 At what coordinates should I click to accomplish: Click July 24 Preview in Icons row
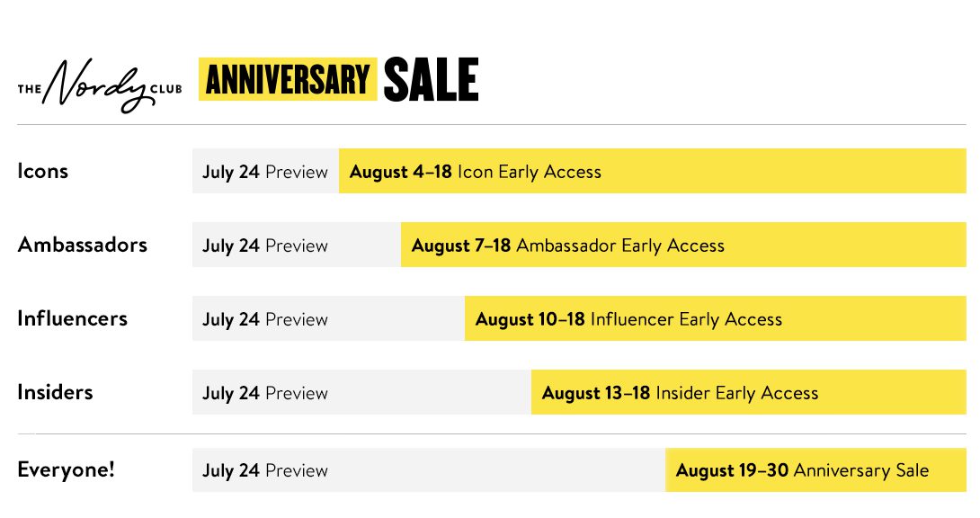pos(265,172)
